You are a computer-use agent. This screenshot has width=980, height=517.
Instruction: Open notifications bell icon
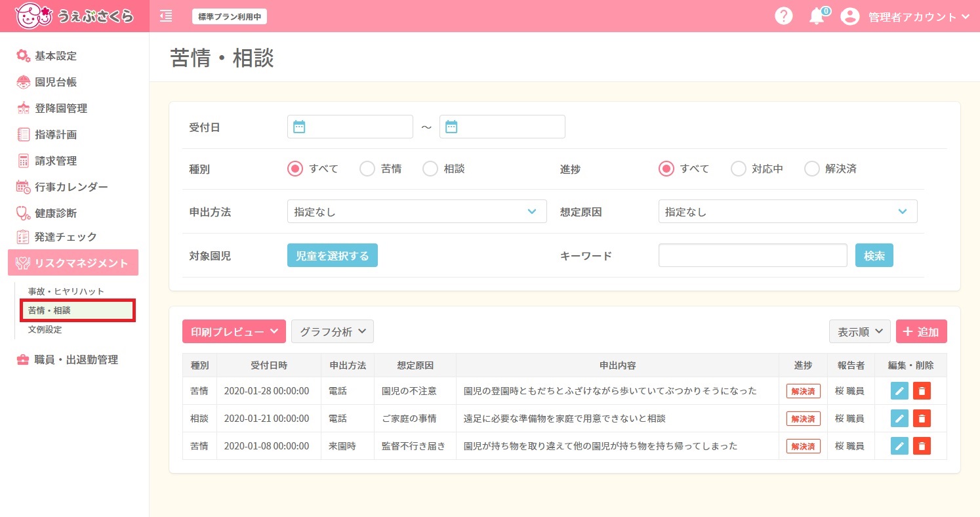click(x=817, y=16)
